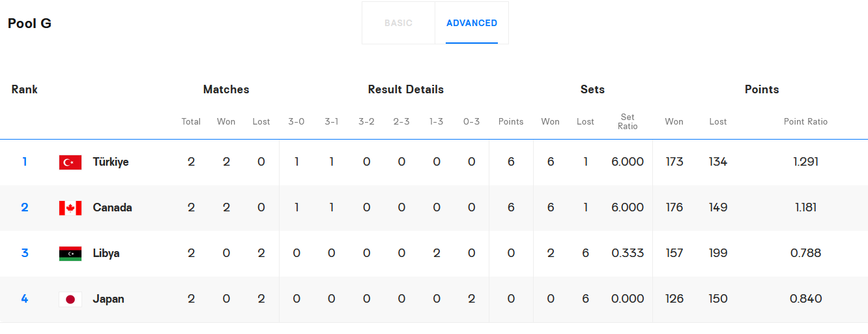
Task: Open the Türkiye team link
Action: pyautogui.click(x=111, y=162)
